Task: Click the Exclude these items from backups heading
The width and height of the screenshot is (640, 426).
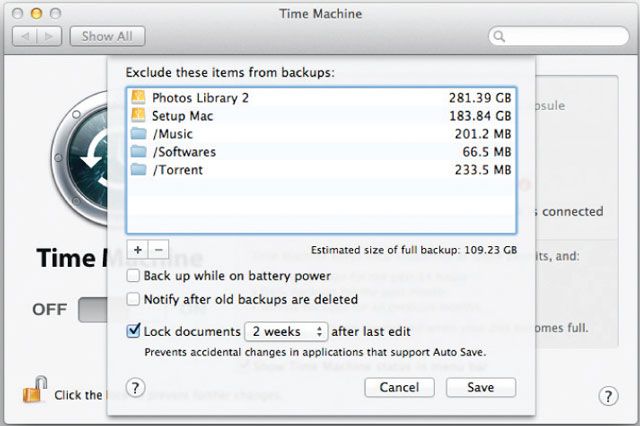Action: (230, 73)
